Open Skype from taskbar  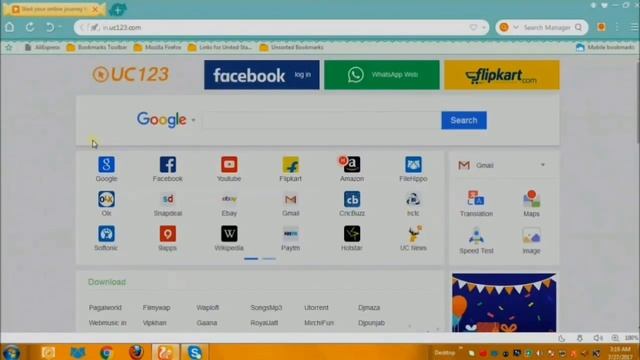point(195,352)
